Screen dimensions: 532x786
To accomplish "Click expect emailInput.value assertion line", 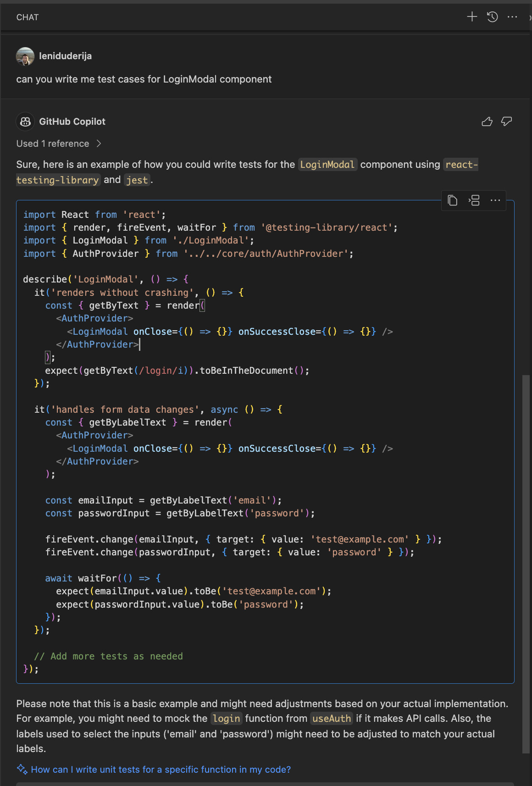I will [x=194, y=591].
